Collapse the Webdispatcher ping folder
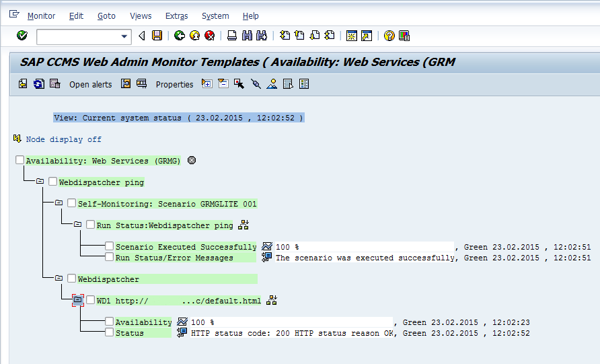The image size is (600, 364). click(40, 181)
